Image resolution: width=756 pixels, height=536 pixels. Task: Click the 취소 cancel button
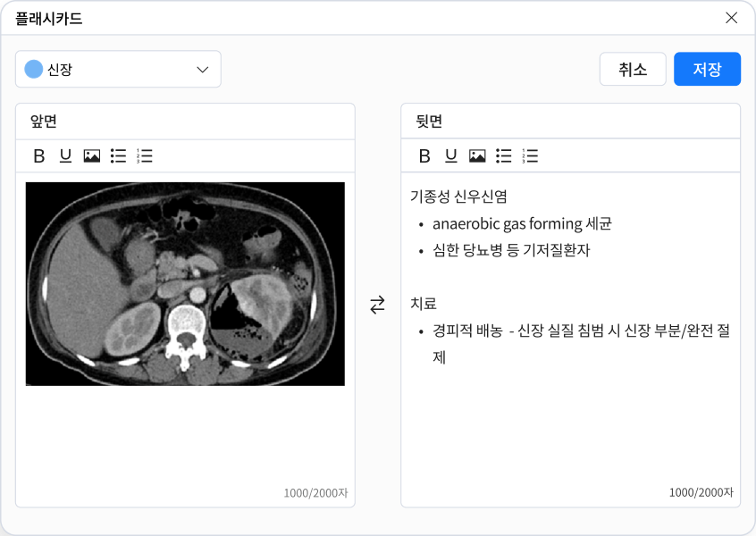(x=633, y=69)
